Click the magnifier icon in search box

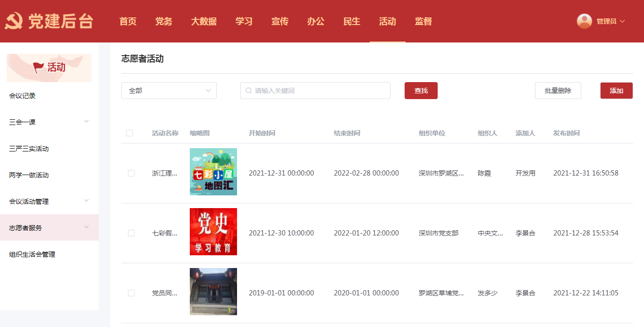tap(248, 91)
